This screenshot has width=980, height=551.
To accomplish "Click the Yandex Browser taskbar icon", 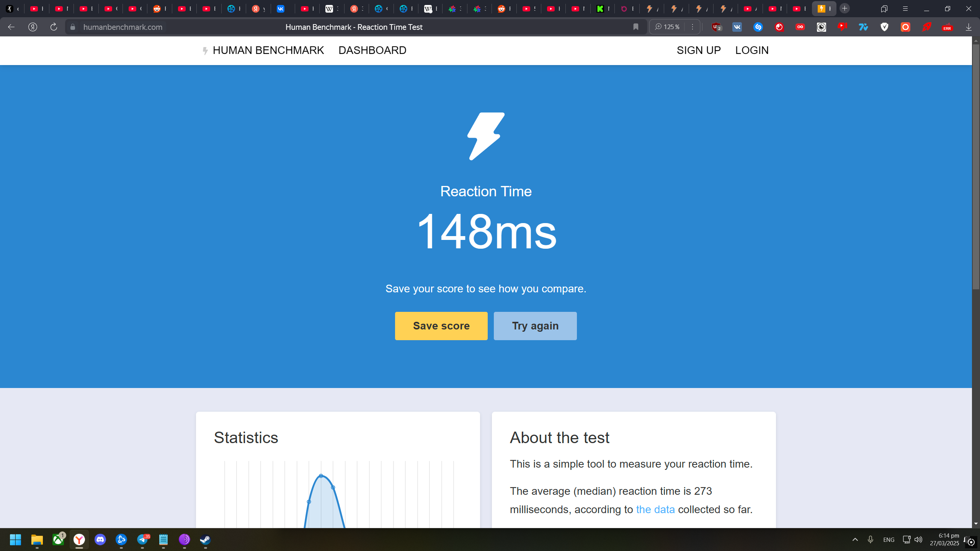I will click(x=79, y=540).
